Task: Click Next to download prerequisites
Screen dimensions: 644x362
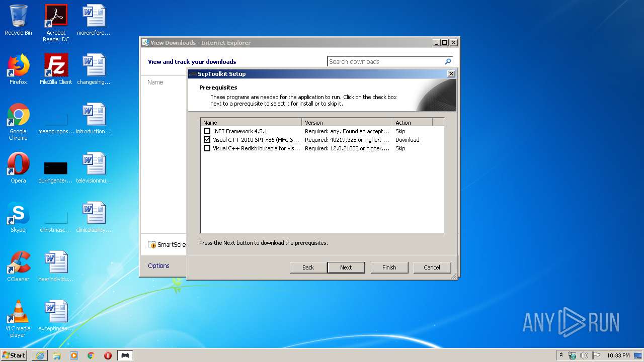Action: [346, 267]
